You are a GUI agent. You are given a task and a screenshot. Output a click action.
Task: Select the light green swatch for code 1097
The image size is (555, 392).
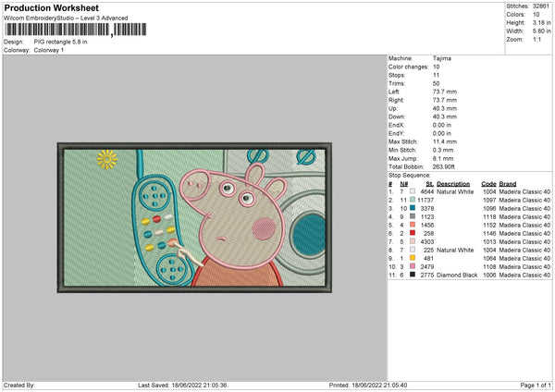[413, 200]
